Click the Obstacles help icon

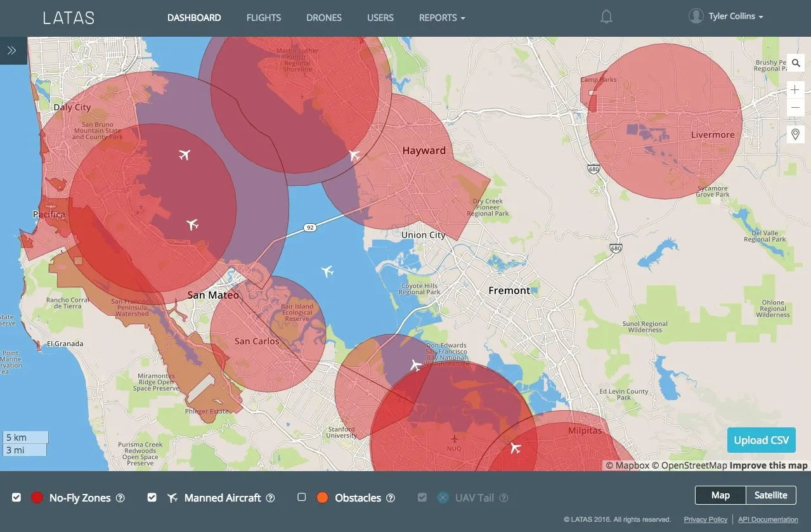point(391,498)
